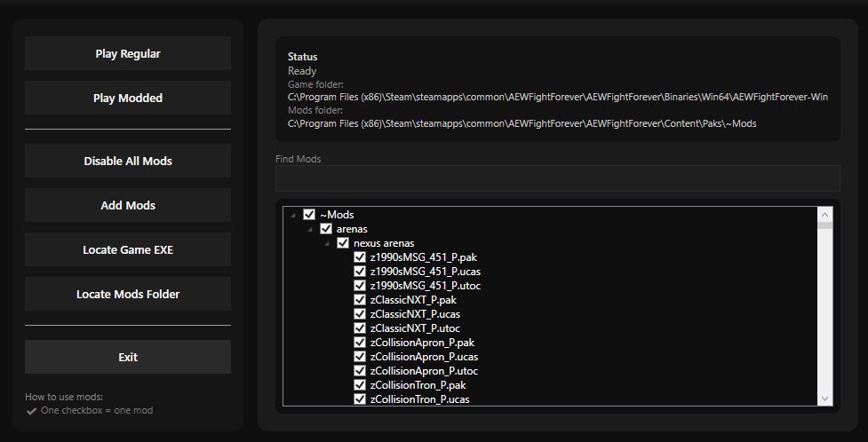Click the mod list scroll up arrow

click(x=824, y=215)
